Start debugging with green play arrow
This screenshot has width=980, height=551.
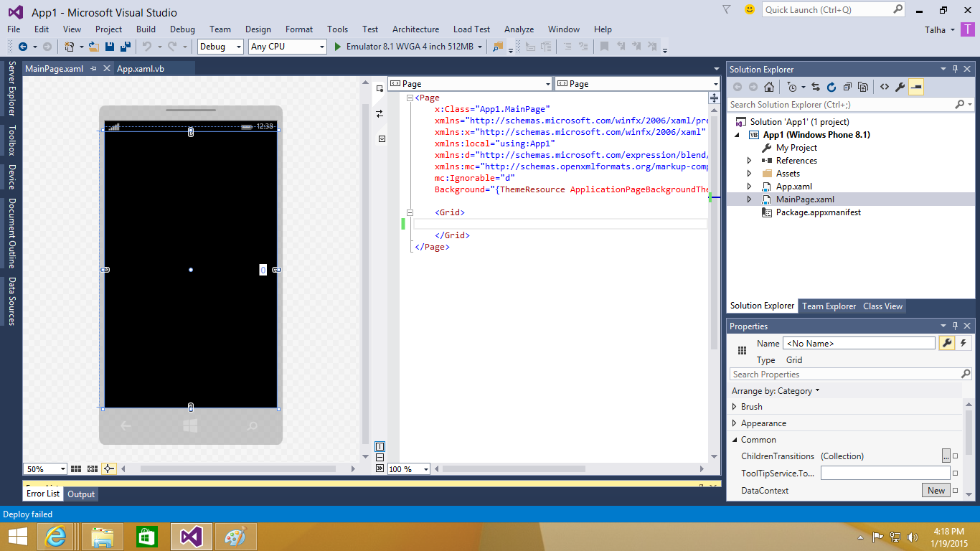tap(339, 47)
